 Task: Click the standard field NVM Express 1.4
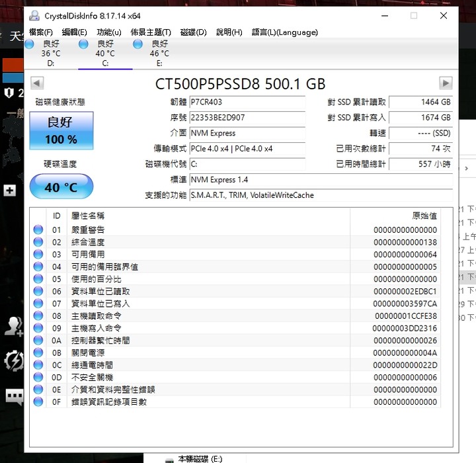321,179
